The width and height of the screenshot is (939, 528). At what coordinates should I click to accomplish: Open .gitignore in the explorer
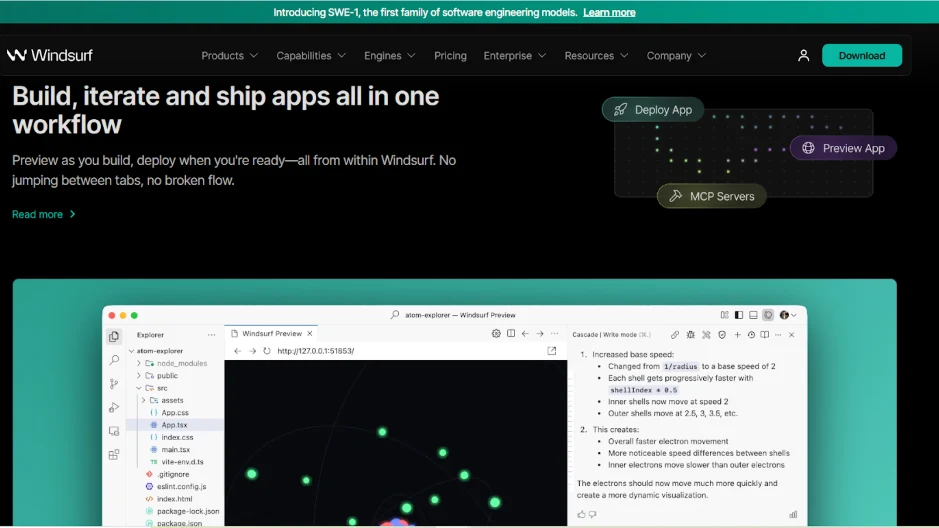pos(175,474)
